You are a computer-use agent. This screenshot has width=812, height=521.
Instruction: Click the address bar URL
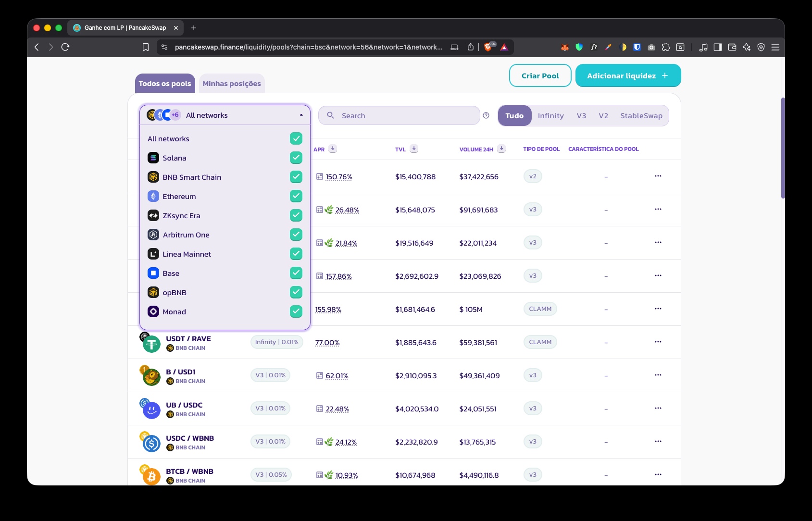(x=308, y=47)
